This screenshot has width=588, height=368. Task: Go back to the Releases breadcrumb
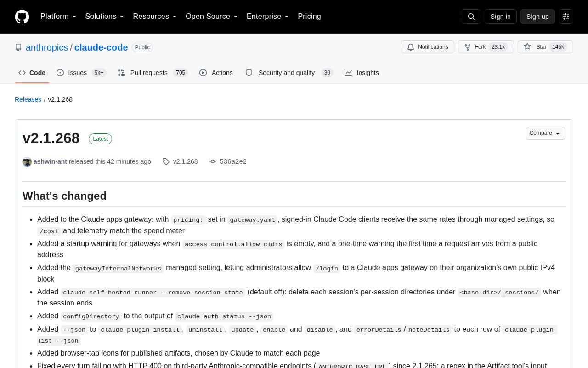click(x=28, y=99)
